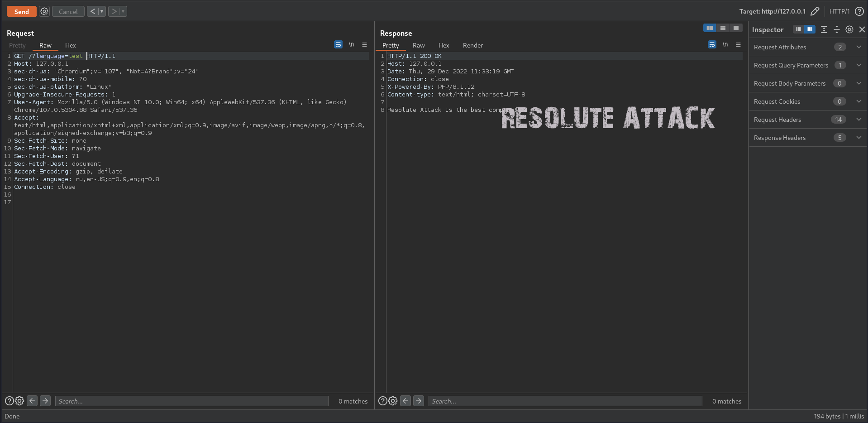The image size is (868, 423).
Task: Click the Response search input field
Action: point(565,401)
